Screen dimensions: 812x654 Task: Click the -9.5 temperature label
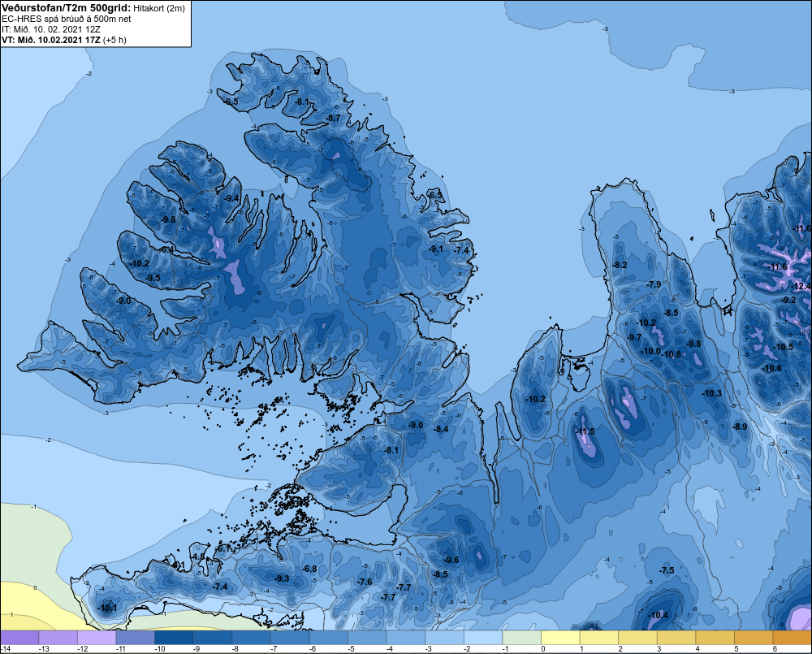153,279
